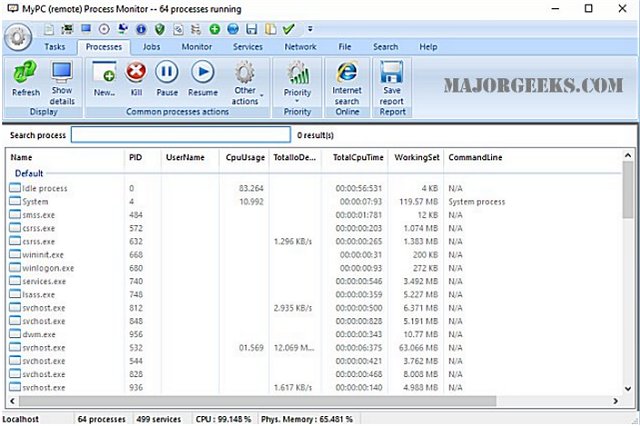Select csrss.exe with PID 572
This screenshot has height=426, width=640.
click(x=314, y=228)
